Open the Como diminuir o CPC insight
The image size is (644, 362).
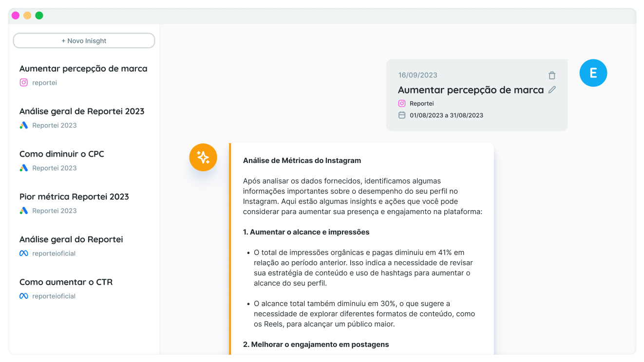point(62,154)
